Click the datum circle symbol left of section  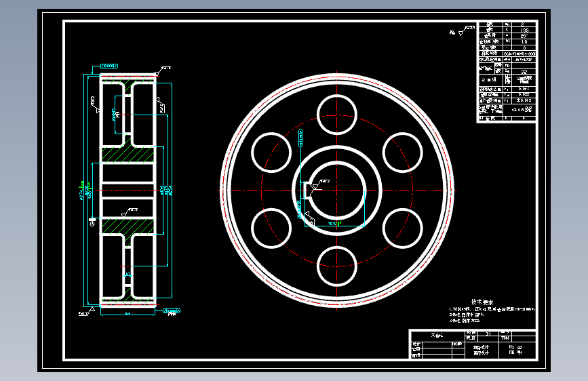click(92, 224)
